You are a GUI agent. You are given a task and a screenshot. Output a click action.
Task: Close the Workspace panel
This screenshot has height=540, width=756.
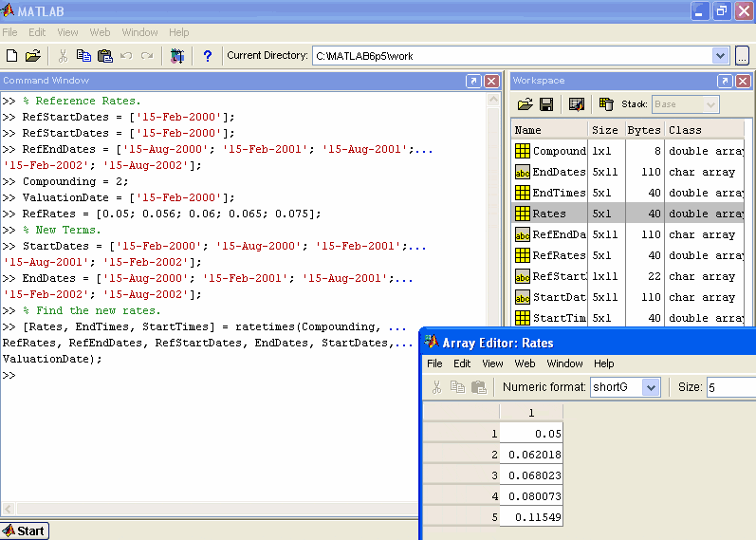pyautogui.click(x=743, y=81)
